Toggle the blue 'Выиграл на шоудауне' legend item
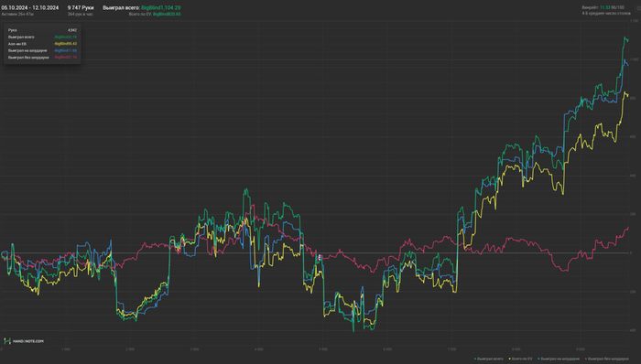The width and height of the screenshot is (641, 364). [559, 359]
